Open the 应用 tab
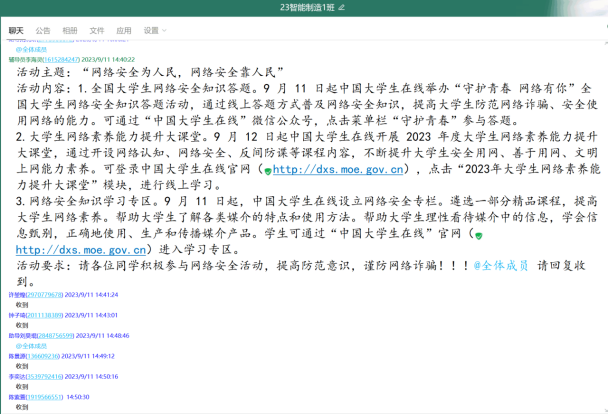 124,31
